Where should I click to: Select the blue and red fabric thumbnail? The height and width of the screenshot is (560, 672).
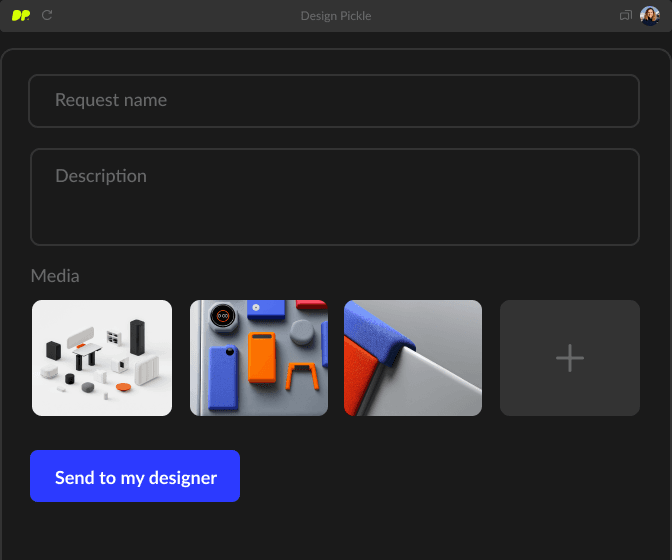[413, 358]
